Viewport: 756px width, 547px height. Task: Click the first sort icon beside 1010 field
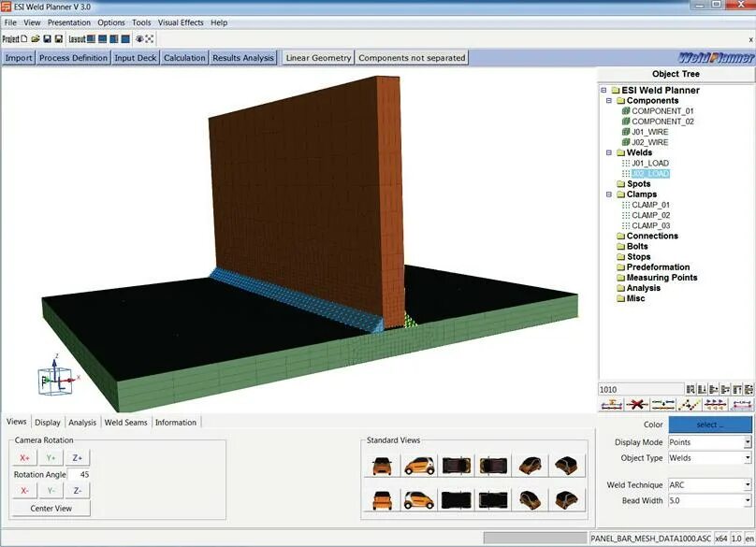(x=691, y=389)
